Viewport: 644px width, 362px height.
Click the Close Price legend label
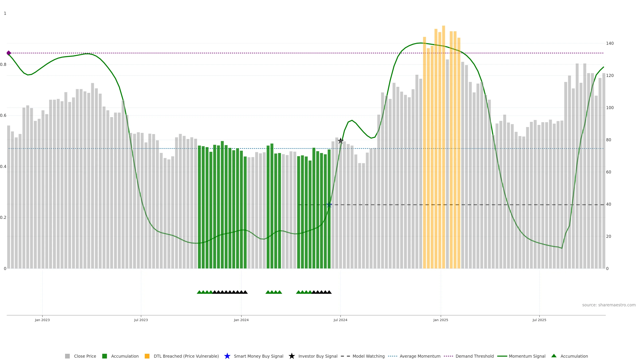point(85,356)
